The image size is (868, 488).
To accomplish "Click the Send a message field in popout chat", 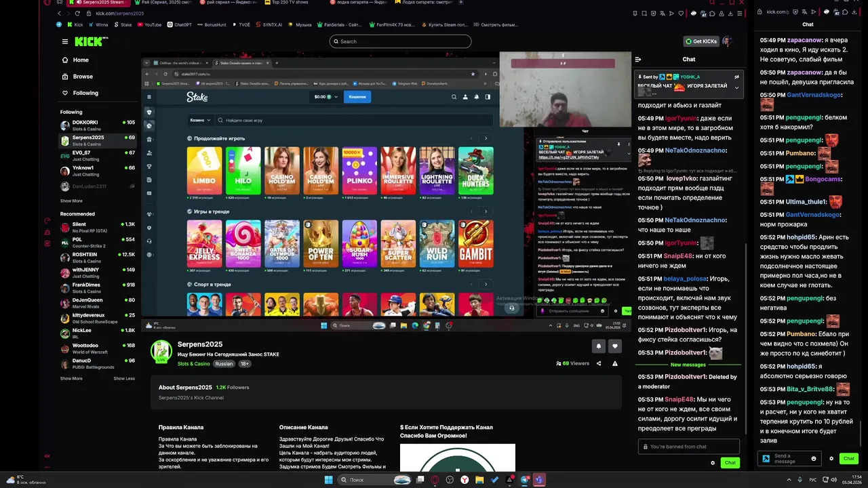I will tap(789, 459).
